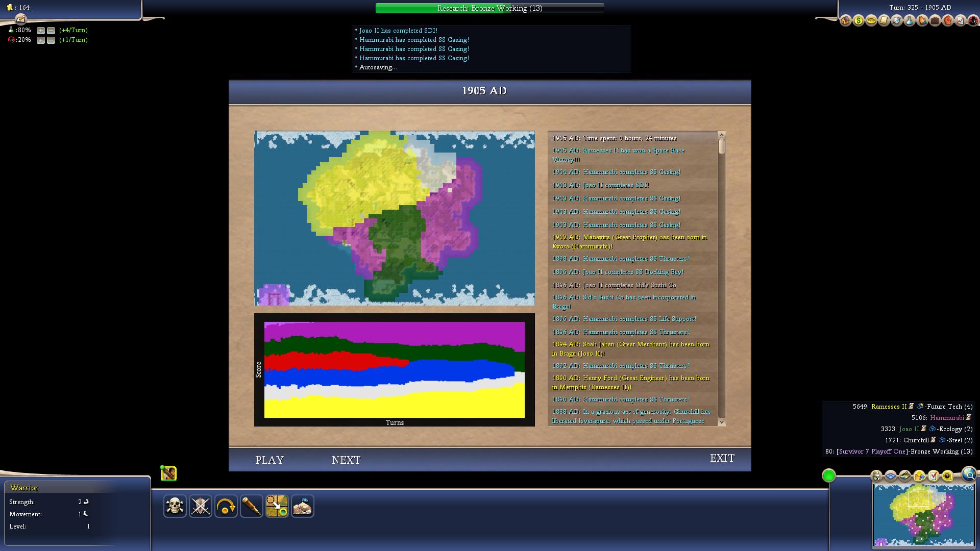Decrease espionage rate with minus button
The width and height of the screenshot is (980, 551).
pos(51,40)
